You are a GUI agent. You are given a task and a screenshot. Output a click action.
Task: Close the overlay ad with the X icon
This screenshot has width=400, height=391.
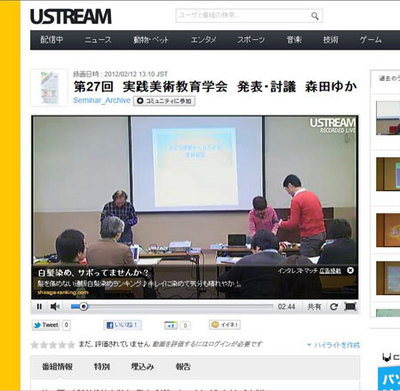coord(350,270)
